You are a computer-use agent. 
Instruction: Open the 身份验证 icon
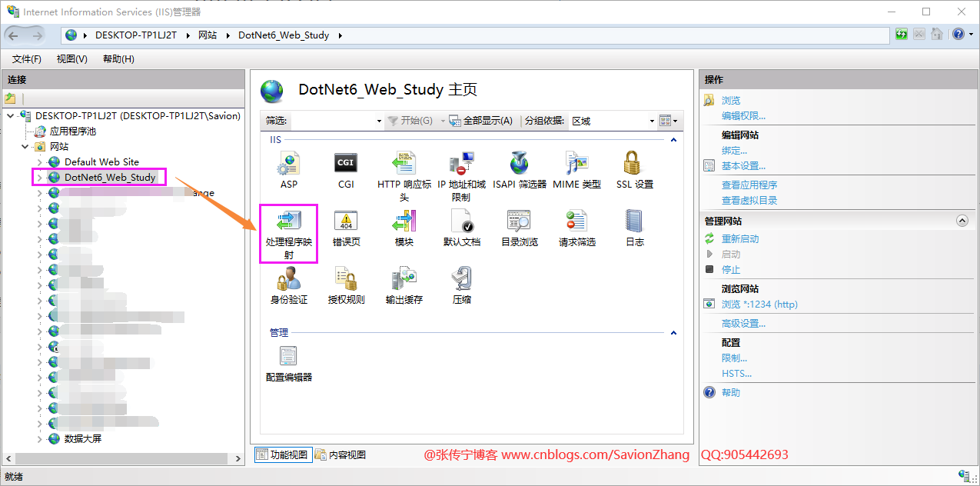289,279
